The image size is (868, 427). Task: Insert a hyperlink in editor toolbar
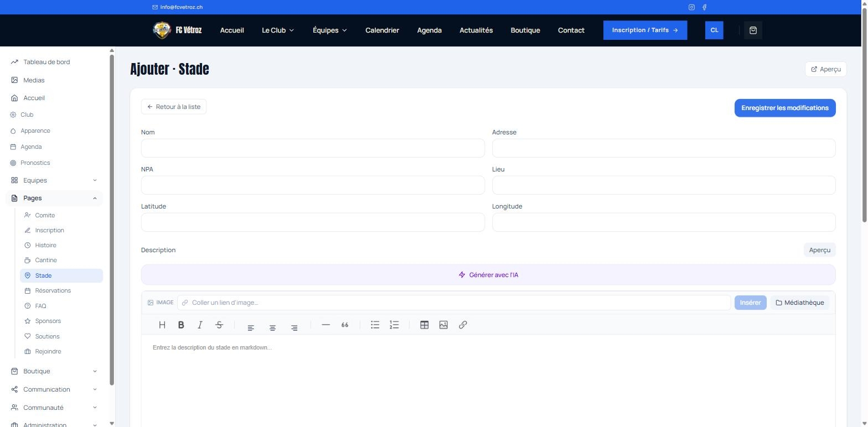pyautogui.click(x=463, y=325)
